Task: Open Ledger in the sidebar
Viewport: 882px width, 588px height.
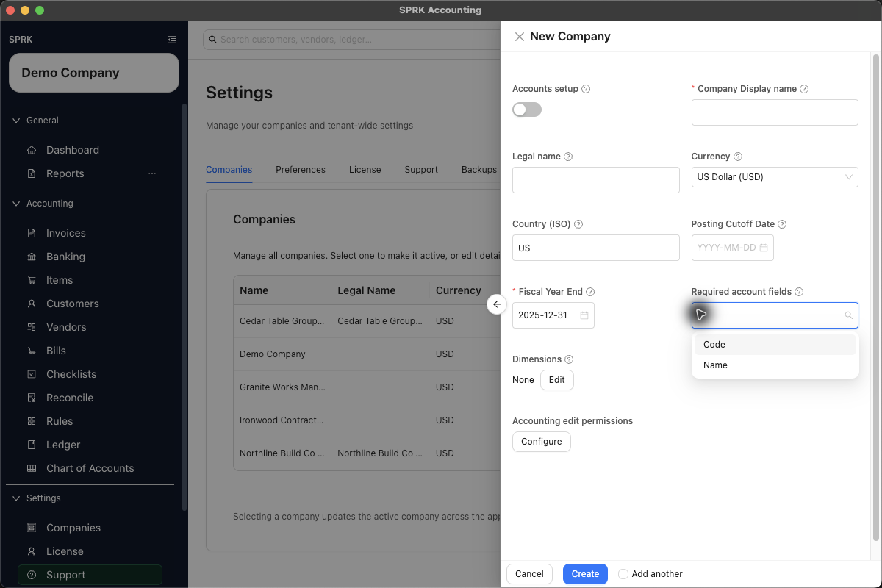Action: (63, 445)
